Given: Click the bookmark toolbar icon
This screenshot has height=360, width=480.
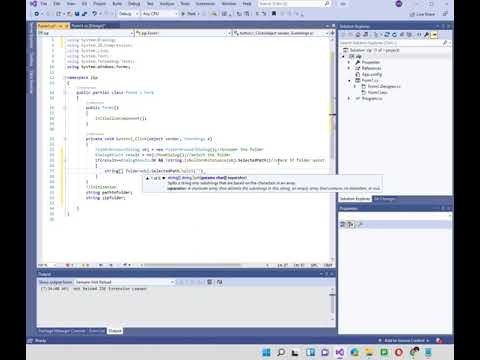Looking at the screenshot, I should [274, 14].
